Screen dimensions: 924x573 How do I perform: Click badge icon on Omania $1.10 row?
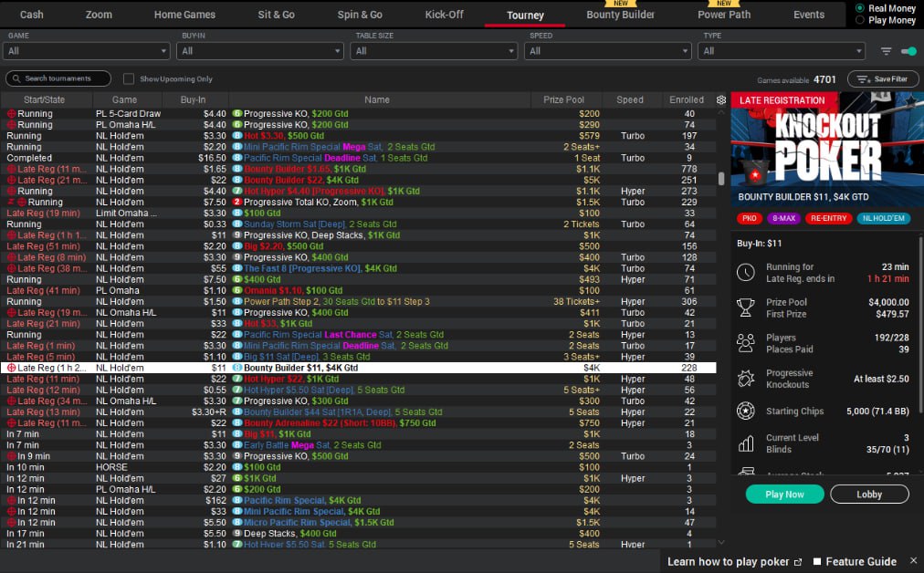click(x=236, y=290)
